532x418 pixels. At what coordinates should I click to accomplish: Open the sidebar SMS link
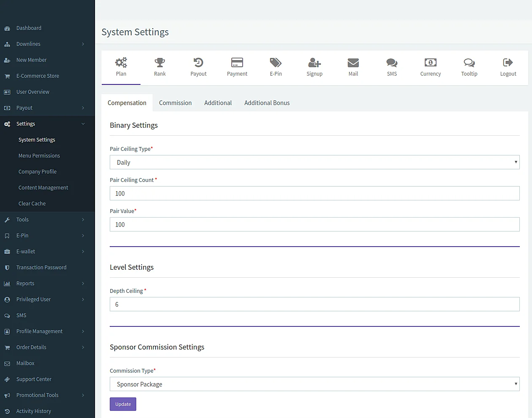coord(21,315)
